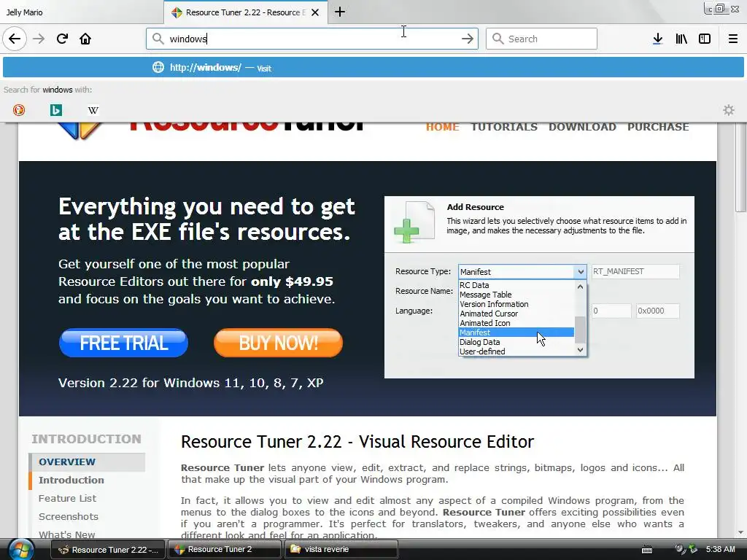This screenshot has height=560, width=747.
Task: Open a new tab with the plus button
Action: pyautogui.click(x=340, y=12)
